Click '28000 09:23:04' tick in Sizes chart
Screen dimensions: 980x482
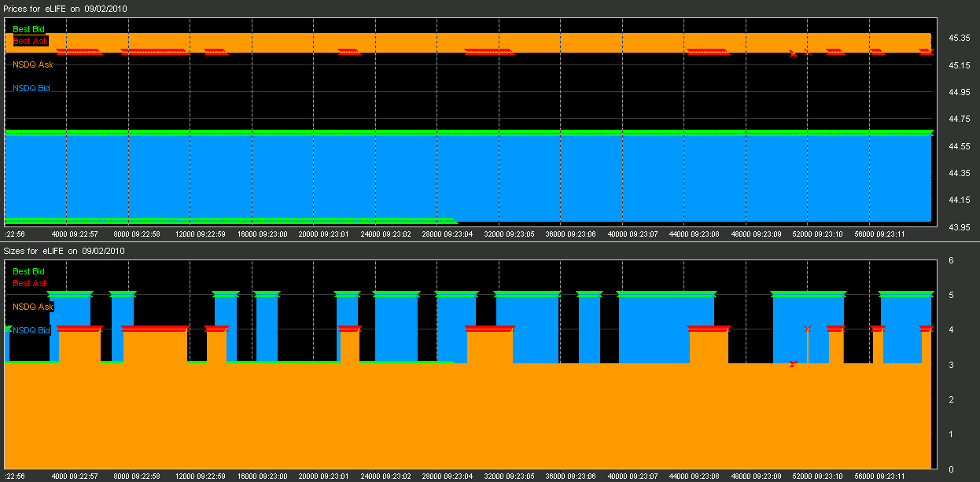click(448, 476)
